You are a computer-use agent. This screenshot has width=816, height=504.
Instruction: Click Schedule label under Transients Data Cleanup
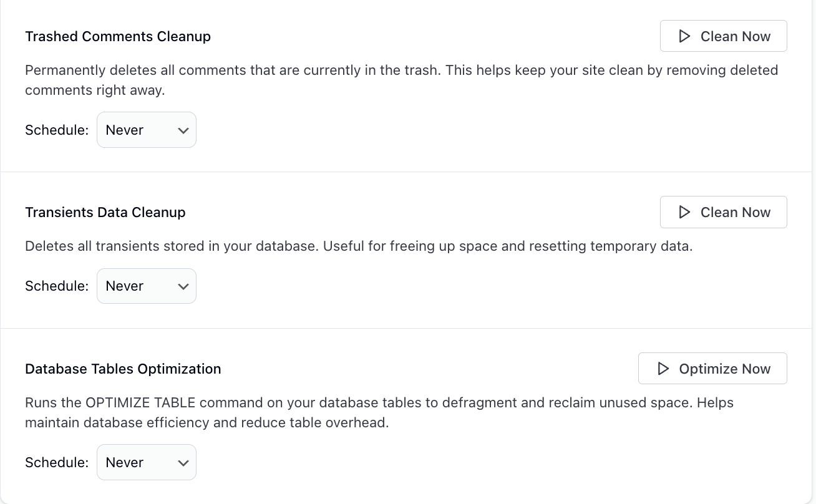pos(57,286)
